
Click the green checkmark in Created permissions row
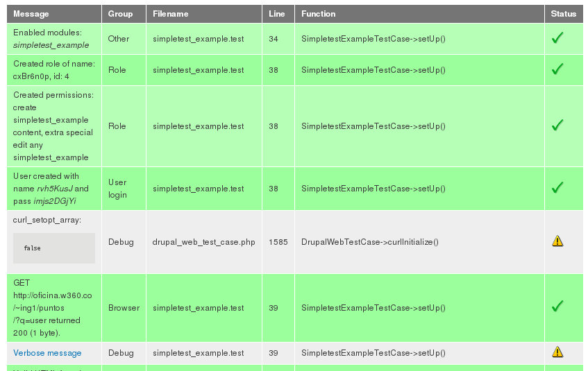(x=557, y=126)
